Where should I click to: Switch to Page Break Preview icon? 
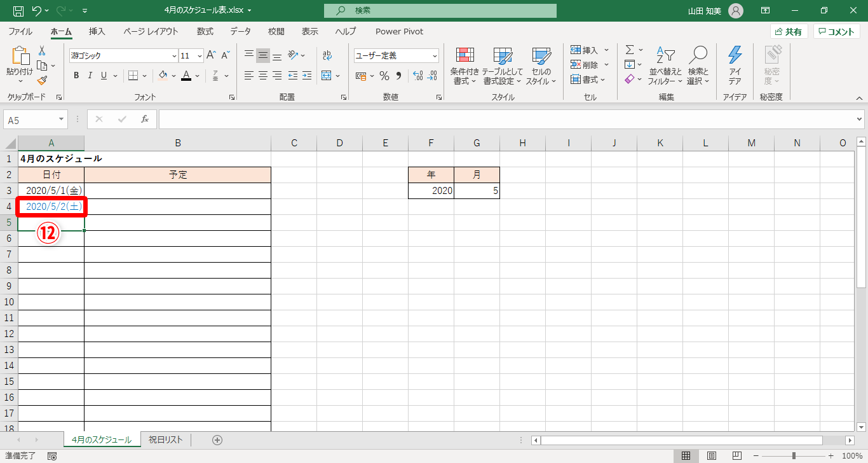(737, 456)
